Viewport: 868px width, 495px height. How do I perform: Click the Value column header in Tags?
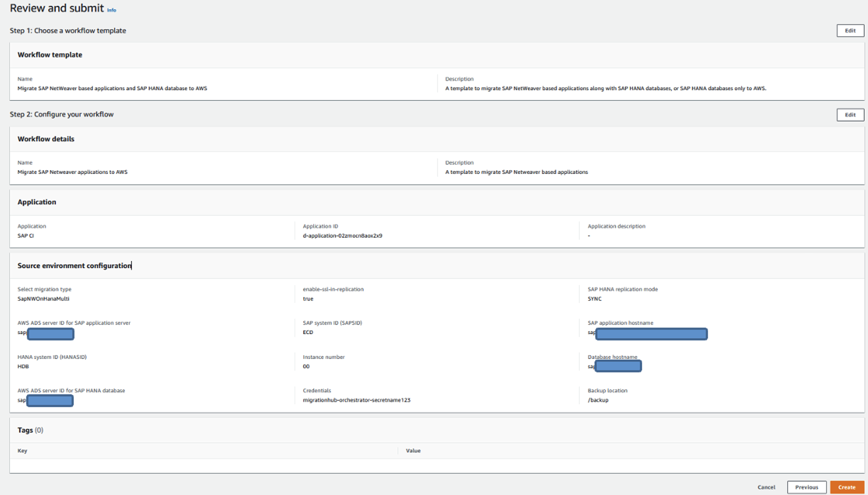point(413,450)
